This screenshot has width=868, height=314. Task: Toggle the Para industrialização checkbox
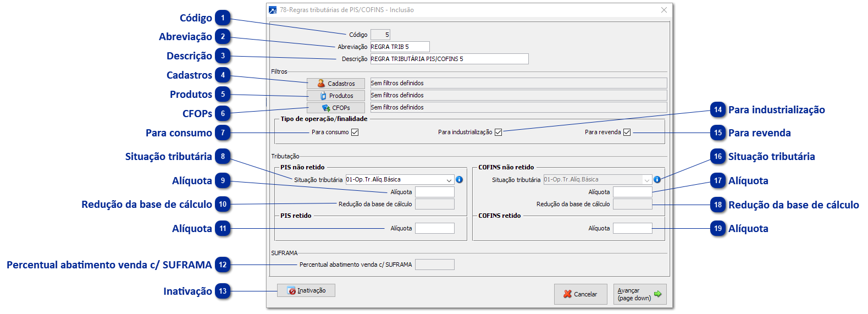499,132
